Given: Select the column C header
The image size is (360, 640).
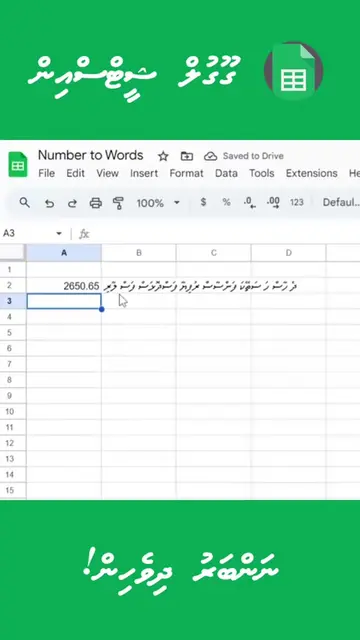Looking at the screenshot, I should coord(213,253).
